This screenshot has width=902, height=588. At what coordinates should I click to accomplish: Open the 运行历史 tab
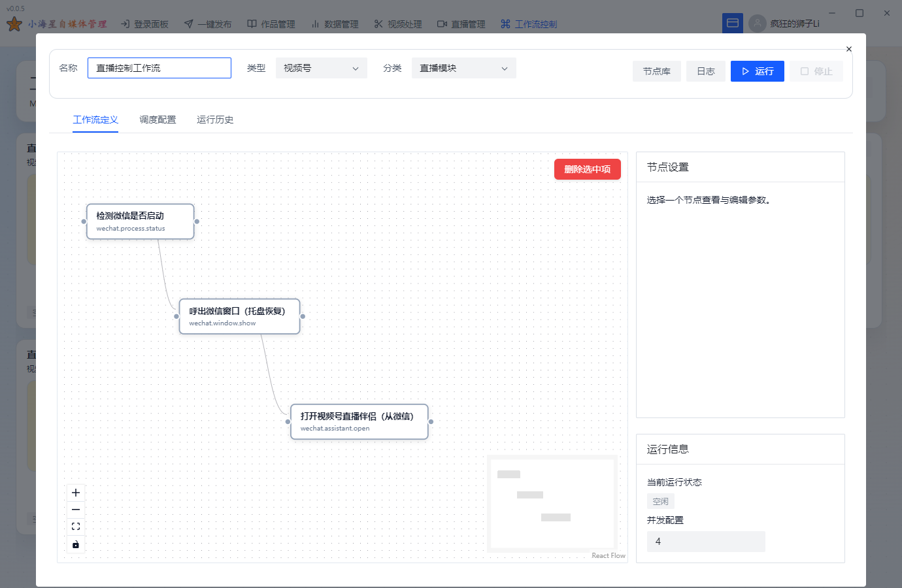coord(215,120)
